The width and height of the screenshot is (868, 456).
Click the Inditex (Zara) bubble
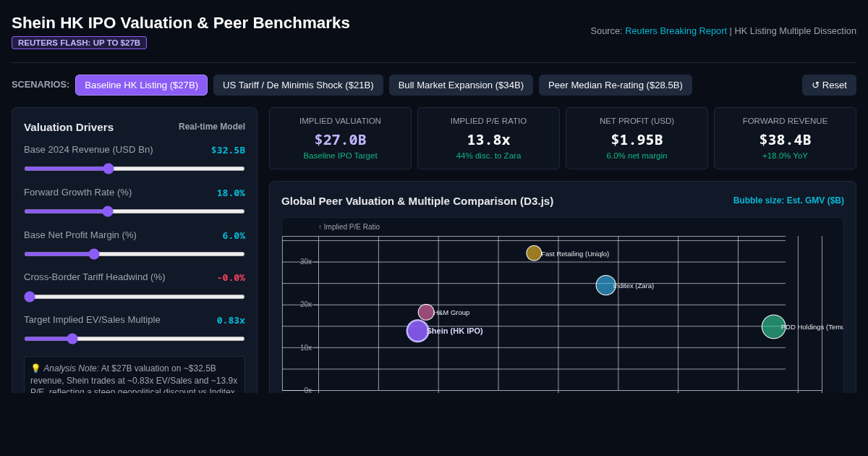(x=605, y=285)
